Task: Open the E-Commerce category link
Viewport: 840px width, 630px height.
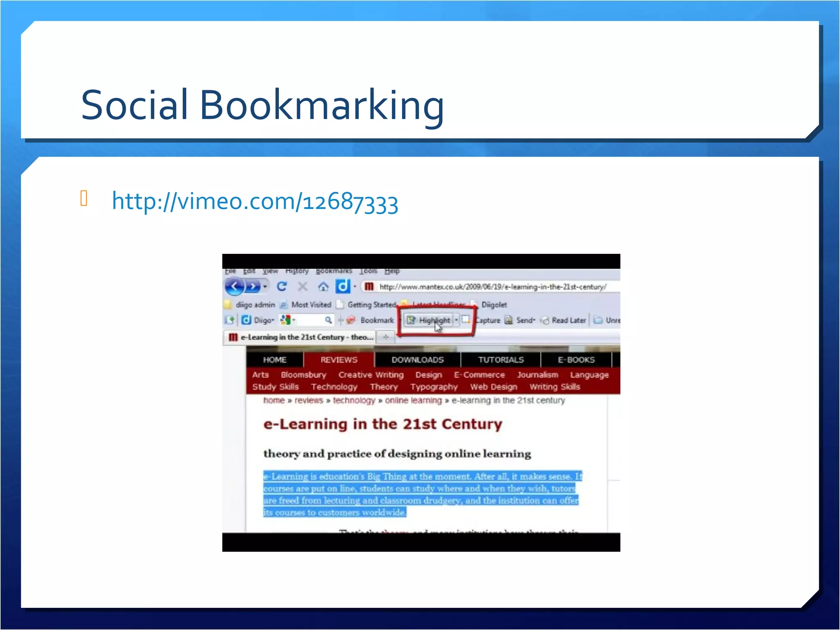Action: coord(479,375)
